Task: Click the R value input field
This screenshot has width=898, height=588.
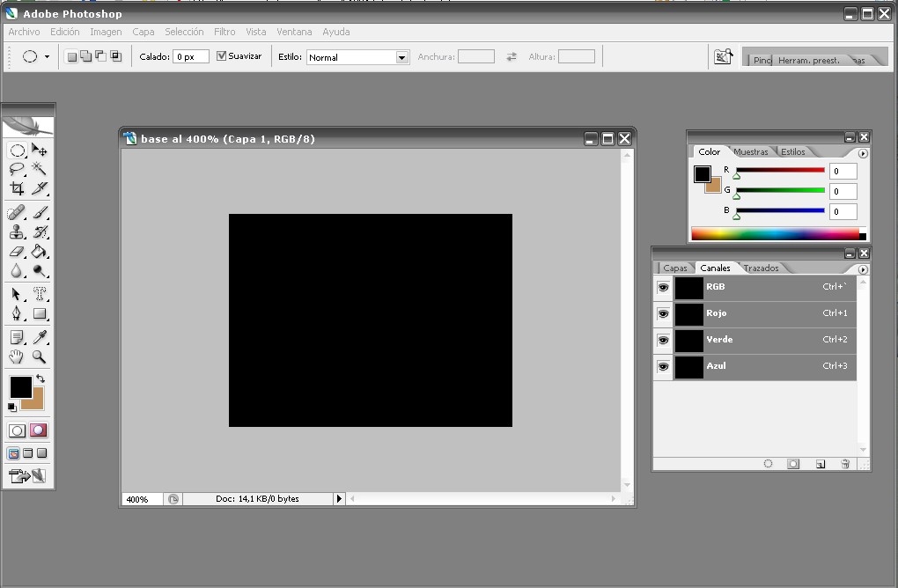Action: click(x=843, y=171)
